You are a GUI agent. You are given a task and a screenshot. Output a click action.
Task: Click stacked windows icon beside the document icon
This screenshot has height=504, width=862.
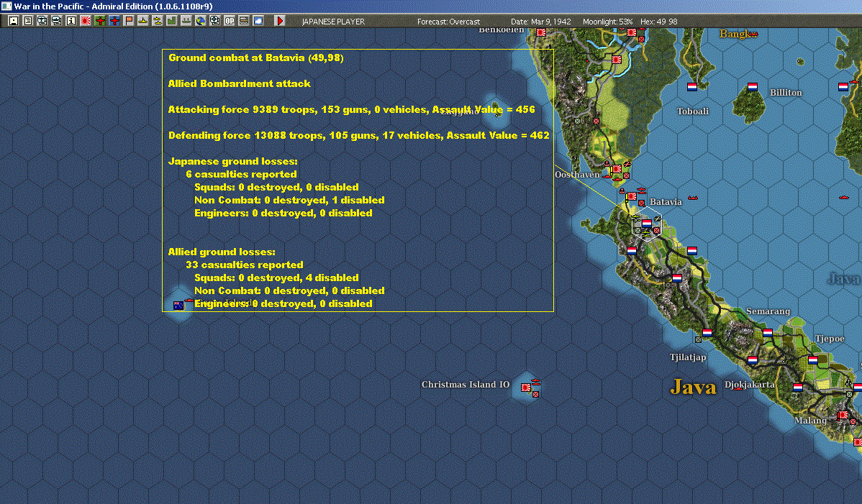click(42, 21)
